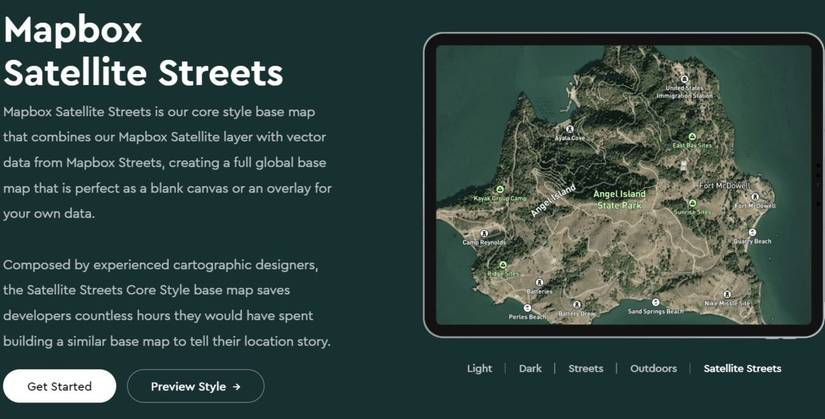Select the Satellite Streets tab
Screen dimensions: 825x419
pos(742,368)
